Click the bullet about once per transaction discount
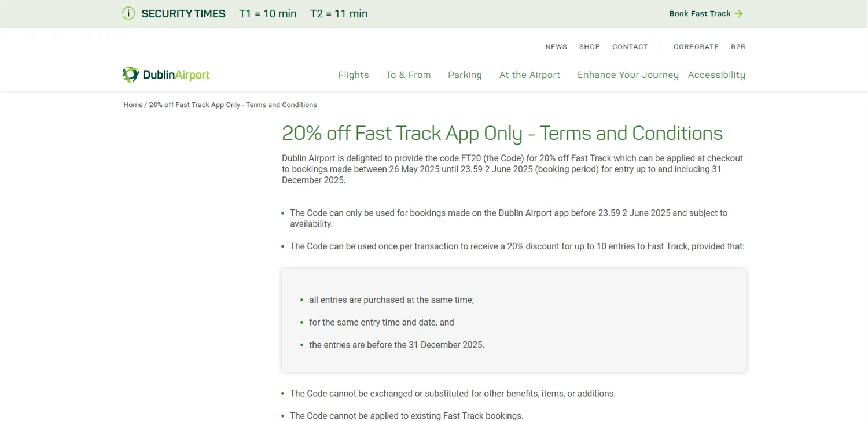868x421 pixels. pyautogui.click(x=517, y=246)
